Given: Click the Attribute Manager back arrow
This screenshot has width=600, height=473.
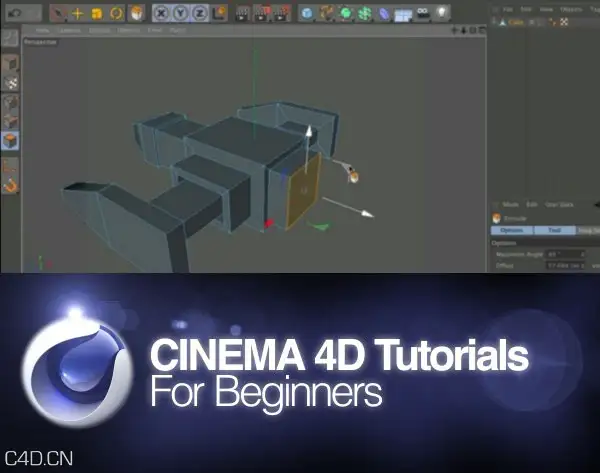Looking at the screenshot, I should click(x=596, y=205).
